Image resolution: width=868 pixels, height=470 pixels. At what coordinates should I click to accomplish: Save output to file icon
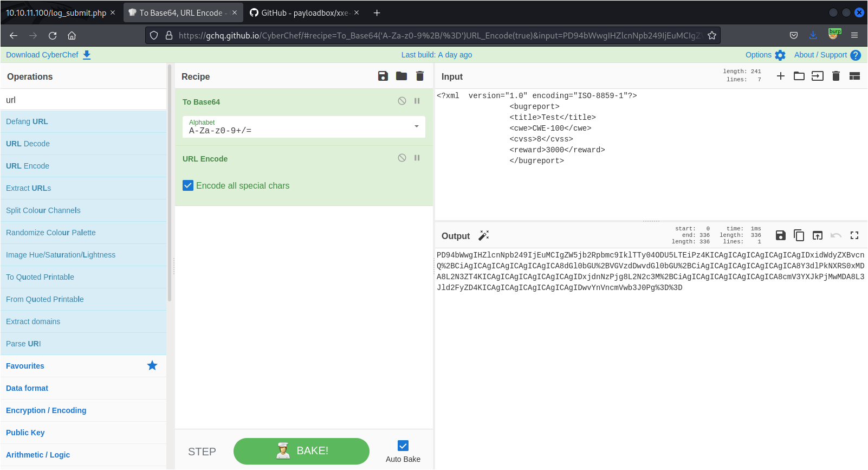(x=781, y=235)
